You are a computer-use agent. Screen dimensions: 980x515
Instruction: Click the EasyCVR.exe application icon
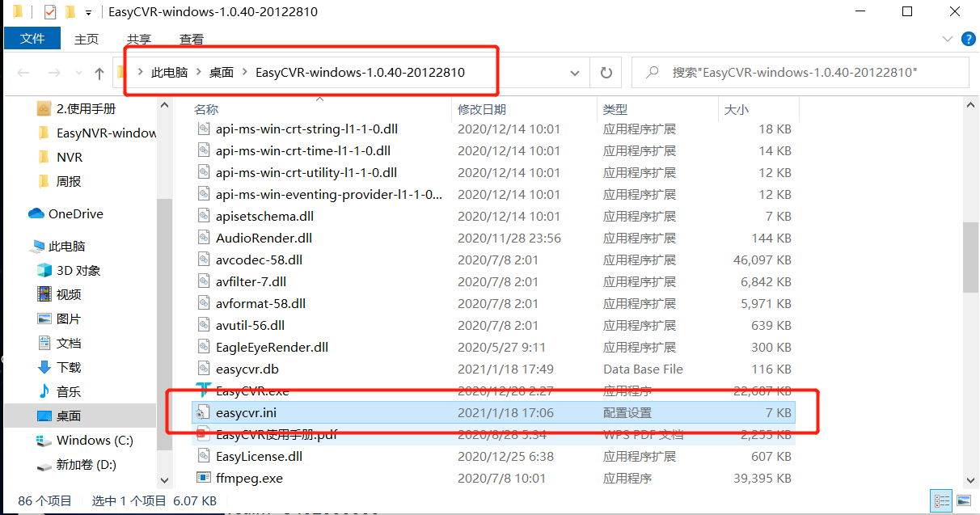coord(204,390)
